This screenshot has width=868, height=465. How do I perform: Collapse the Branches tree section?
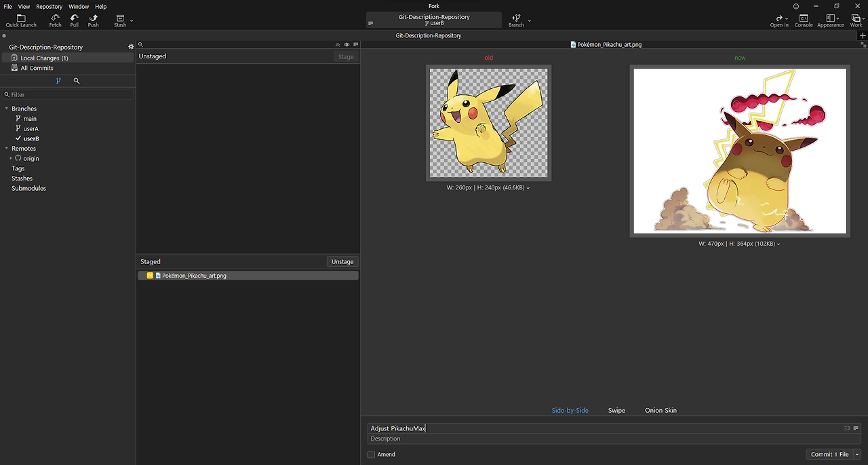point(7,109)
